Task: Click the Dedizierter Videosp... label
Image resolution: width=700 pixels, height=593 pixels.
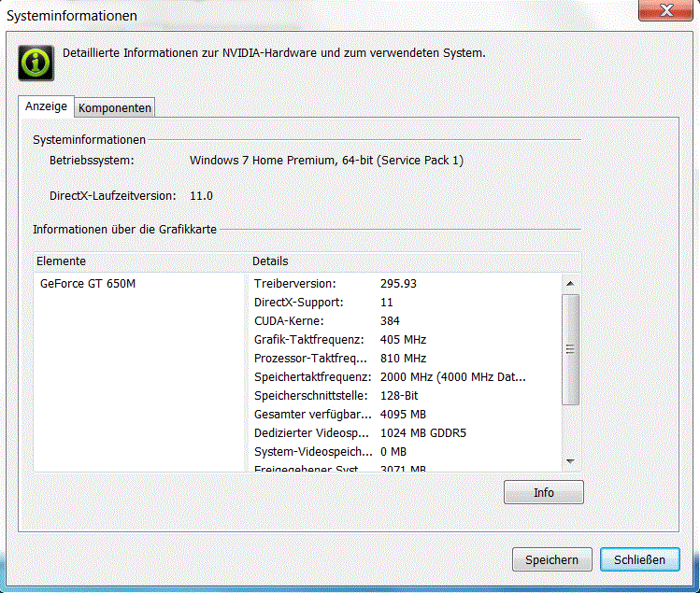Action: pos(311,433)
